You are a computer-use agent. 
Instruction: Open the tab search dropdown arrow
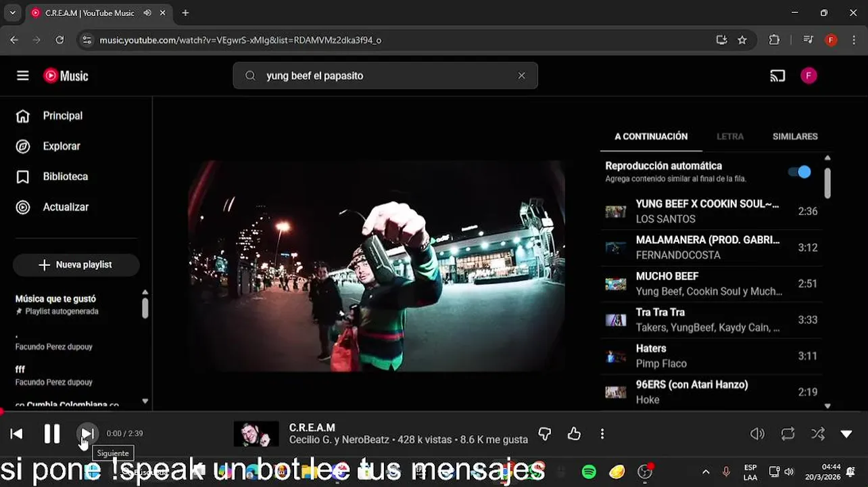click(12, 13)
